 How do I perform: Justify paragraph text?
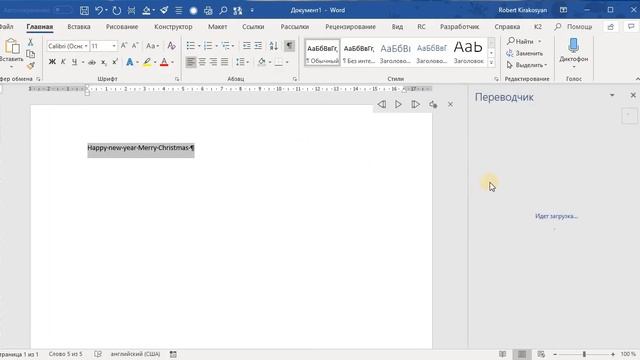point(224,62)
